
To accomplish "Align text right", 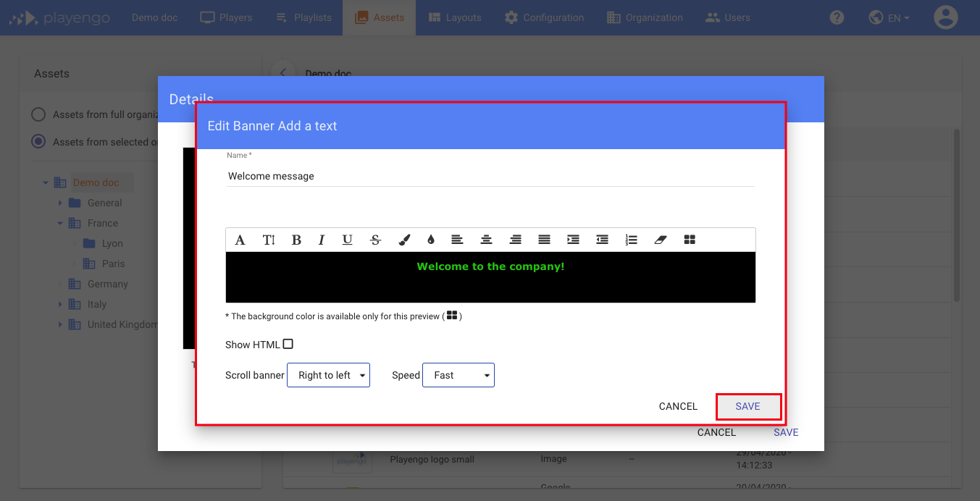I will [x=515, y=240].
